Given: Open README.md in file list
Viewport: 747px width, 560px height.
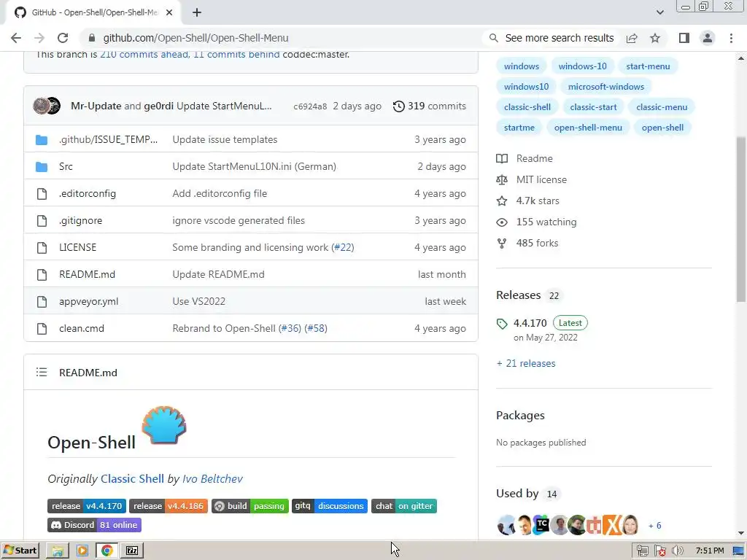Looking at the screenshot, I should coord(88,275).
